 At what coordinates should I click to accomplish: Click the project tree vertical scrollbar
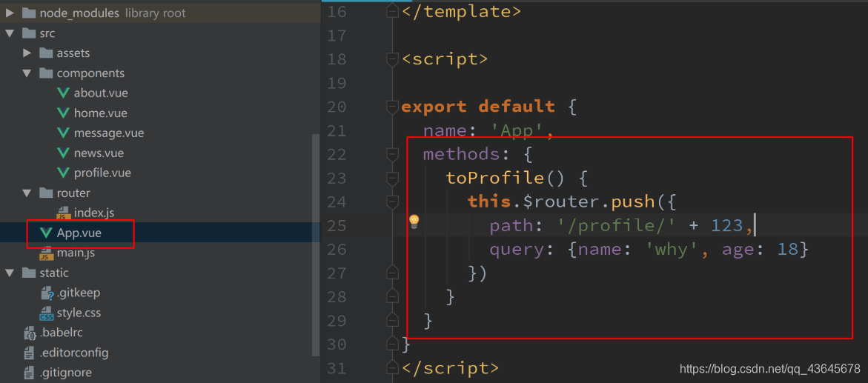point(316,244)
